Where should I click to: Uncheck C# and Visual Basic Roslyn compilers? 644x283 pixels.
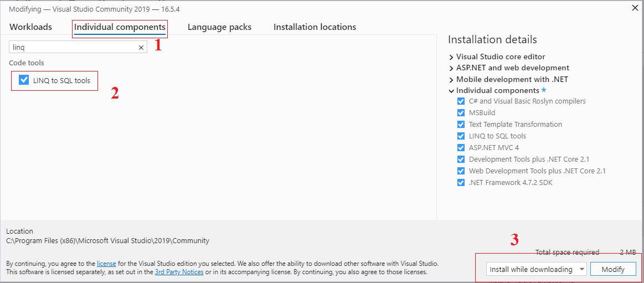tap(460, 101)
